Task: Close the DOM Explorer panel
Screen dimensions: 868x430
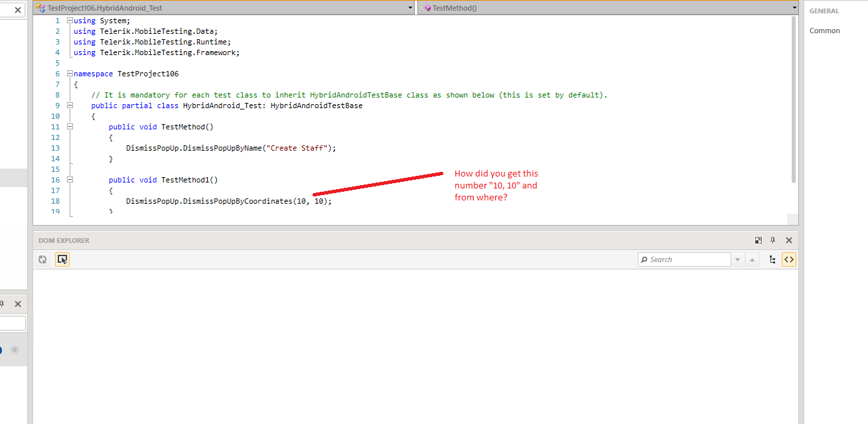Action: pyautogui.click(x=789, y=240)
